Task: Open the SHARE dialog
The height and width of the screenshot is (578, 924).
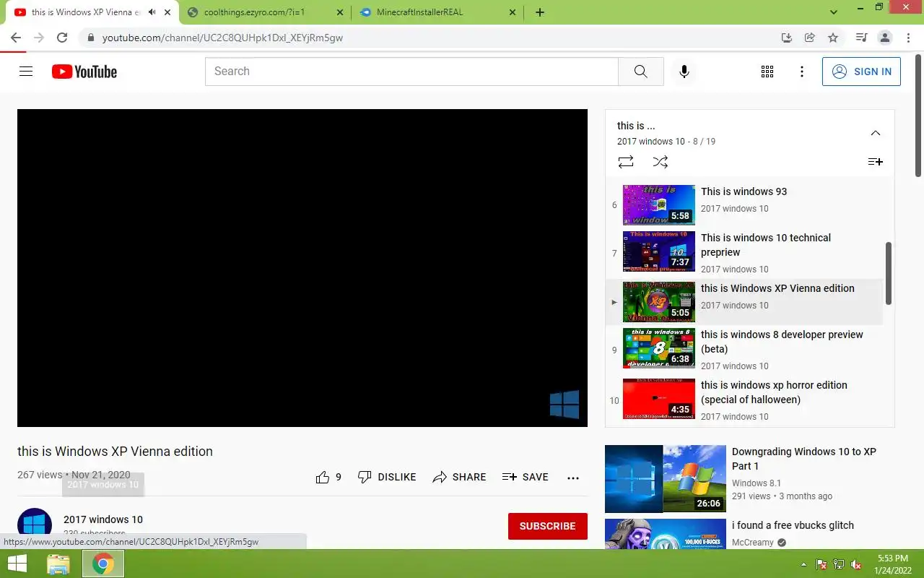Action: coord(459,477)
